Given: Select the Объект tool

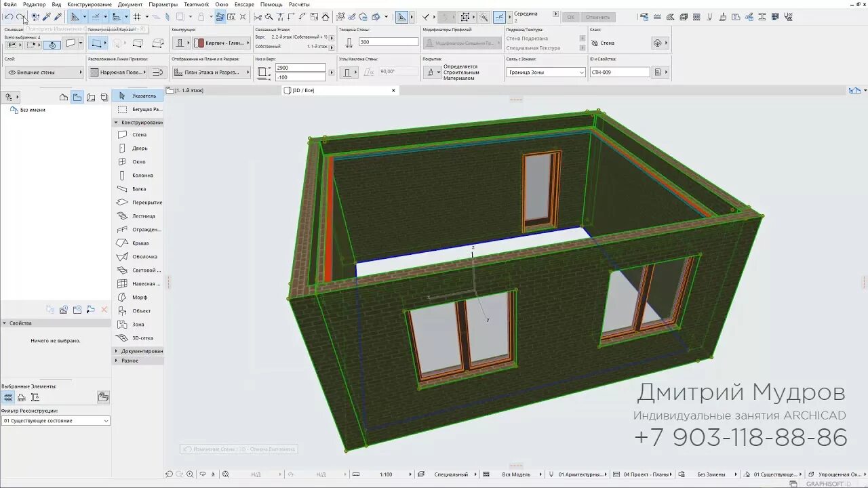Looking at the screenshot, I should tap(138, 311).
